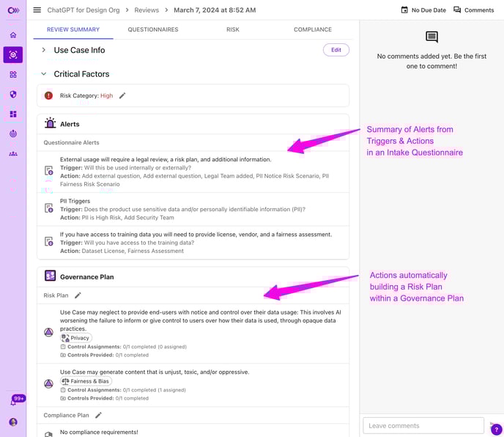Click 'No compliance requirements!' text

(99, 432)
